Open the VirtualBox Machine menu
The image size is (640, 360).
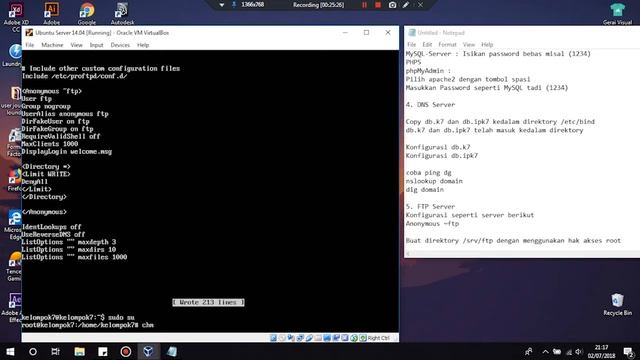52,45
